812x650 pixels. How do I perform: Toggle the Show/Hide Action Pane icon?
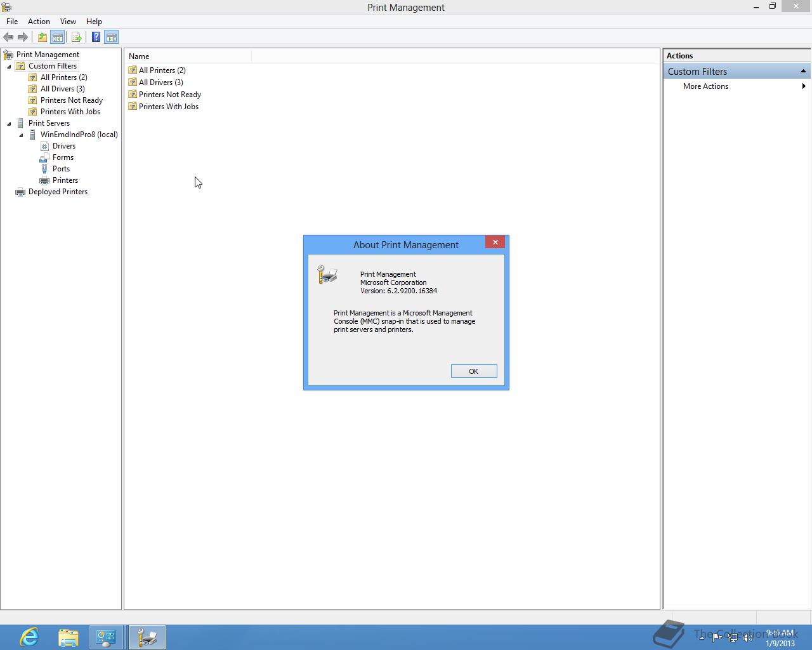112,37
